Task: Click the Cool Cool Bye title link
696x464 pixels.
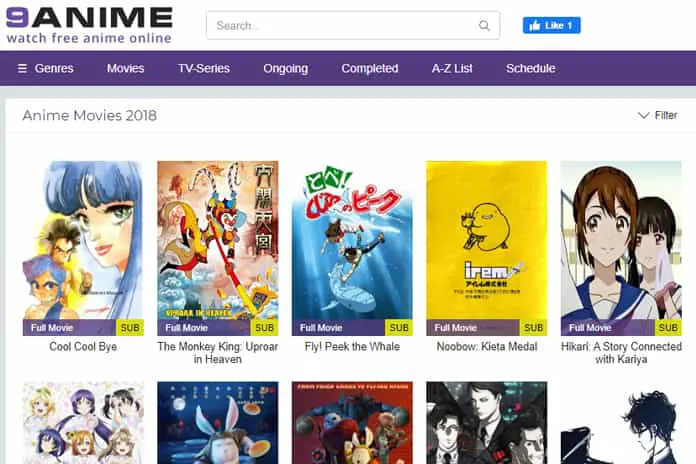Action: (83, 347)
